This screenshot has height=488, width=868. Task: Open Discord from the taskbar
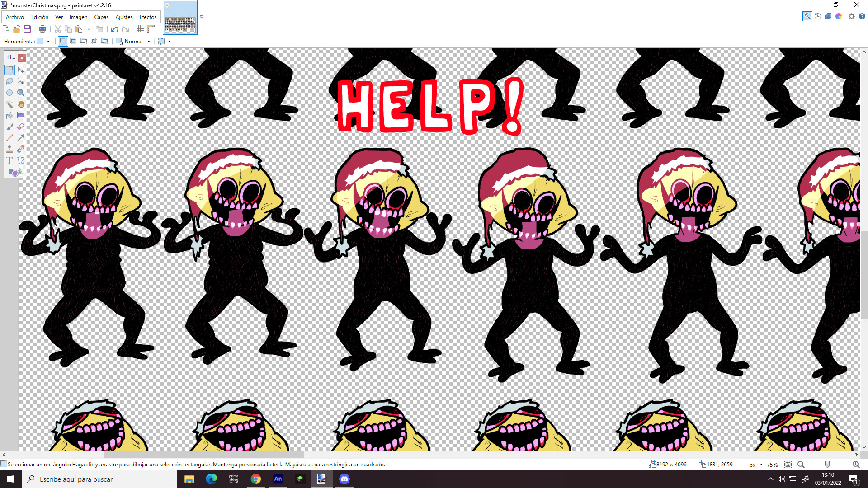click(344, 479)
